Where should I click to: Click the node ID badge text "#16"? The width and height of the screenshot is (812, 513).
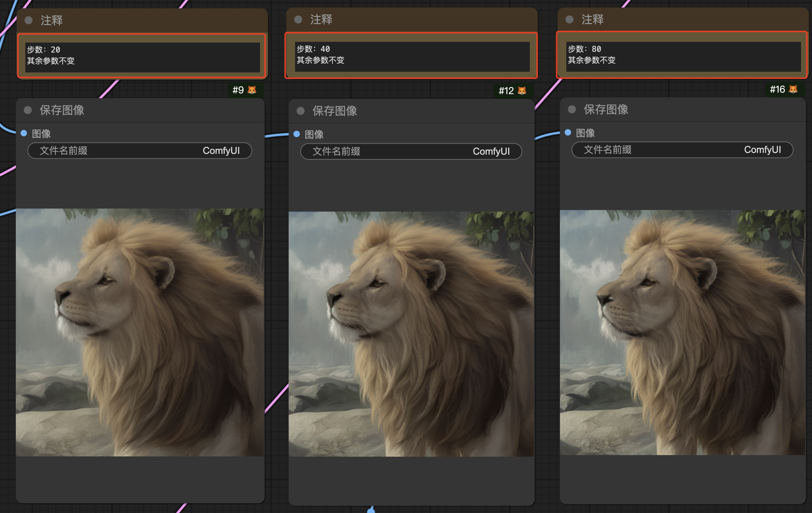(778, 89)
